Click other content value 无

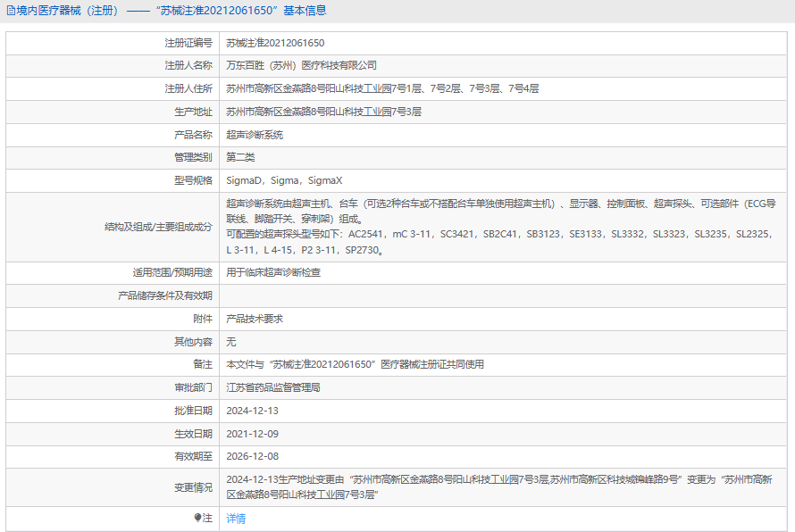click(x=231, y=342)
